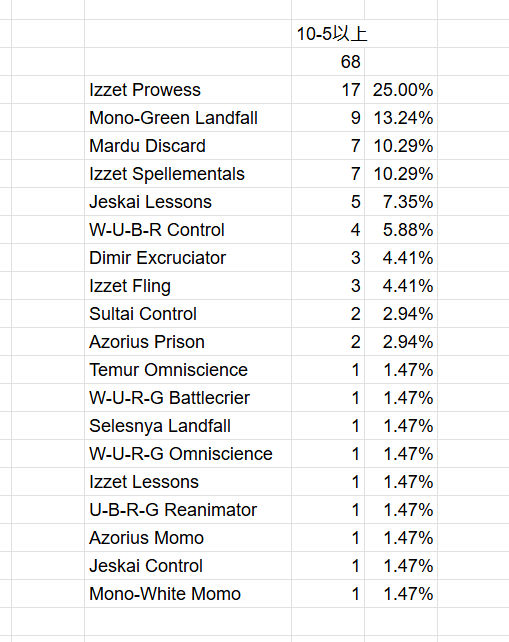509x642 pixels.
Task: Click the total count cell 68
Action: pyautogui.click(x=328, y=62)
